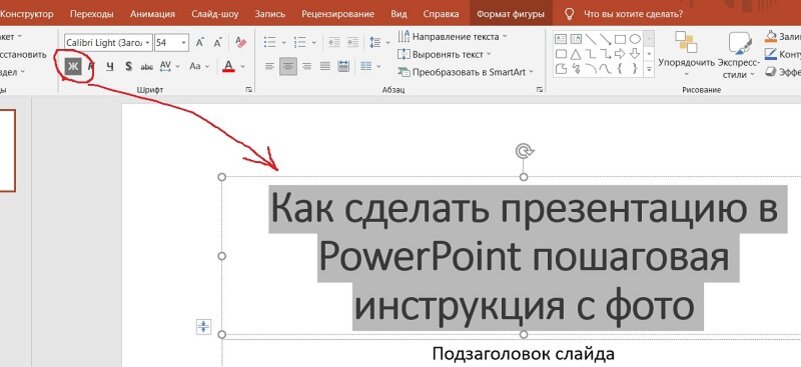Image resolution: width=801 pixels, height=367 pixels.
Task: Apply numbered list formatting
Action: click(x=301, y=42)
